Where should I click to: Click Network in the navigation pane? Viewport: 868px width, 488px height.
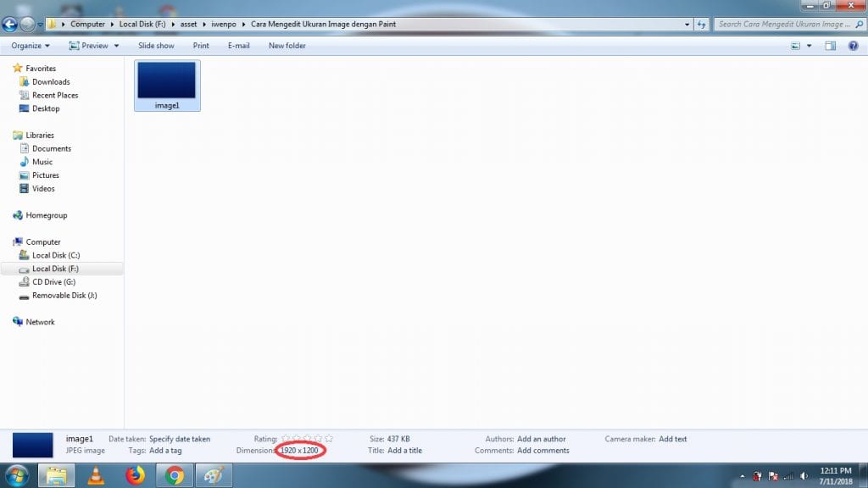40,321
